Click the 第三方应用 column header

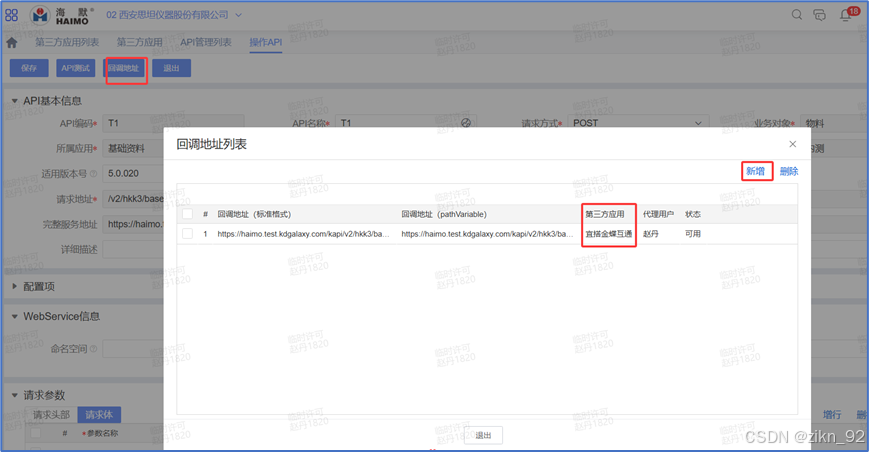point(605,214)
